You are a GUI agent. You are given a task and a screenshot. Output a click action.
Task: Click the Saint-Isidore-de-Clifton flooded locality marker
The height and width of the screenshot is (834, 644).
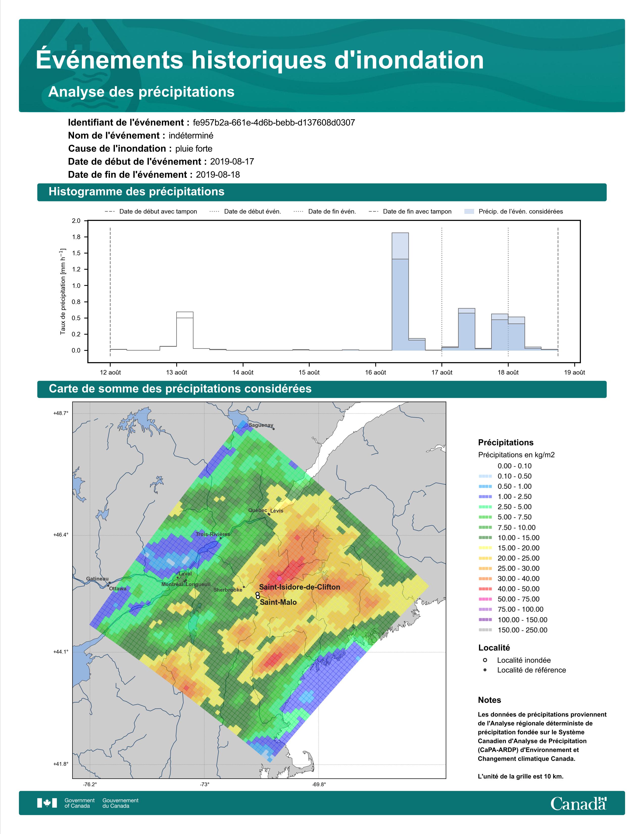tap(258, 593)
